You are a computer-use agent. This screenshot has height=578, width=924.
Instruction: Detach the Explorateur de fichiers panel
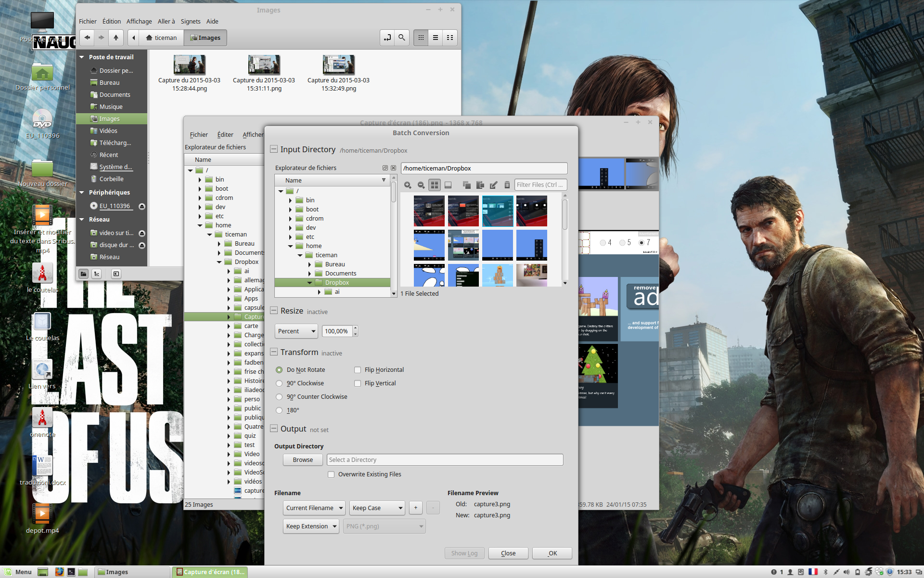point(385,168)
